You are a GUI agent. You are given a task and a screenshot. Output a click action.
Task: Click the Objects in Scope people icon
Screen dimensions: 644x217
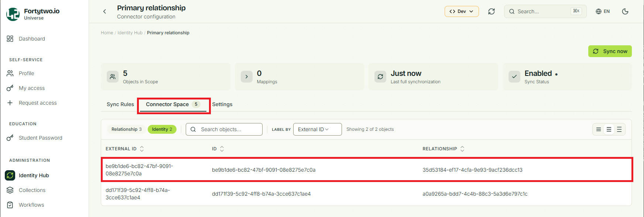click(x=113, y=77)
